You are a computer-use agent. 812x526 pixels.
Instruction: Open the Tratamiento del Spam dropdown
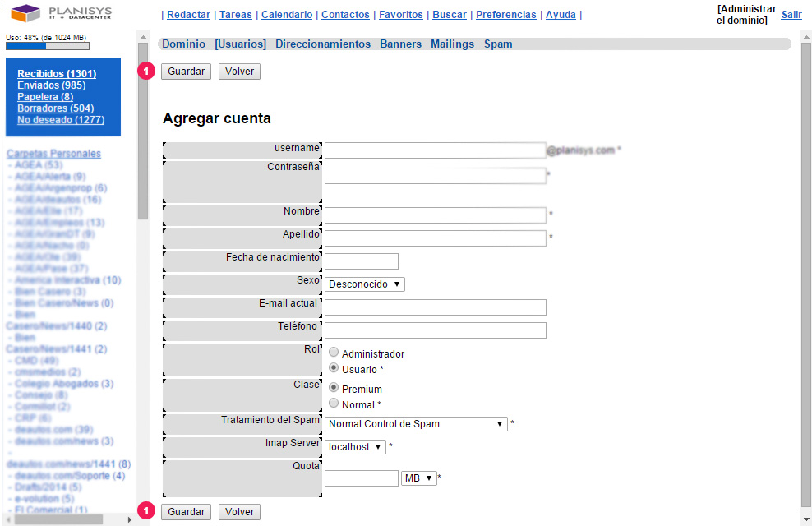(x=416, y=424)
